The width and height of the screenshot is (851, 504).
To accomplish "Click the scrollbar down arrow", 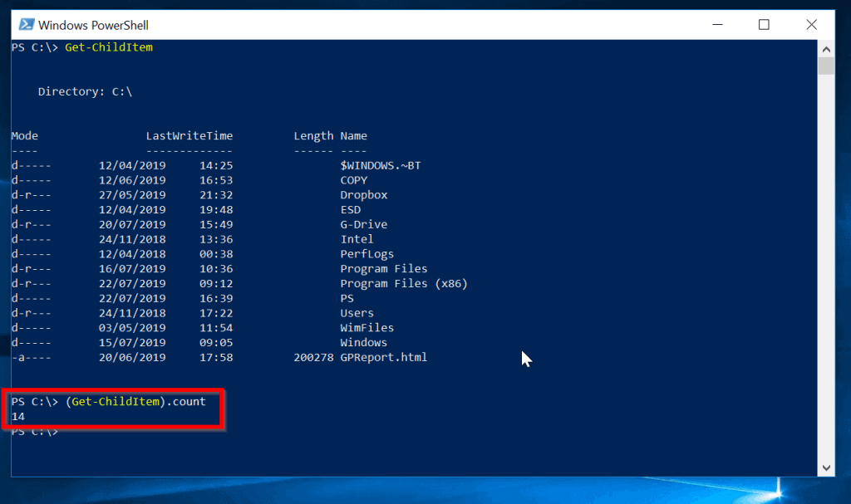I will click(826, 467).
